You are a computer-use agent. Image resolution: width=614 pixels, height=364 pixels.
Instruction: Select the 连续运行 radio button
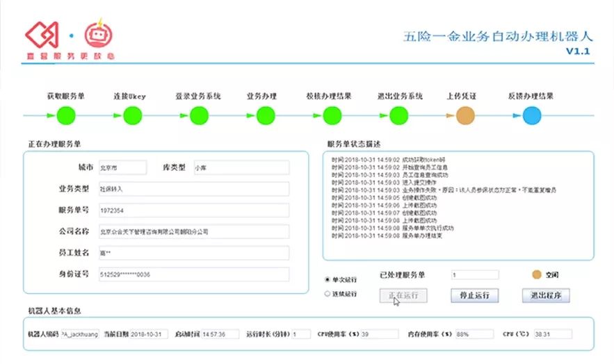(x=327, y=294)
